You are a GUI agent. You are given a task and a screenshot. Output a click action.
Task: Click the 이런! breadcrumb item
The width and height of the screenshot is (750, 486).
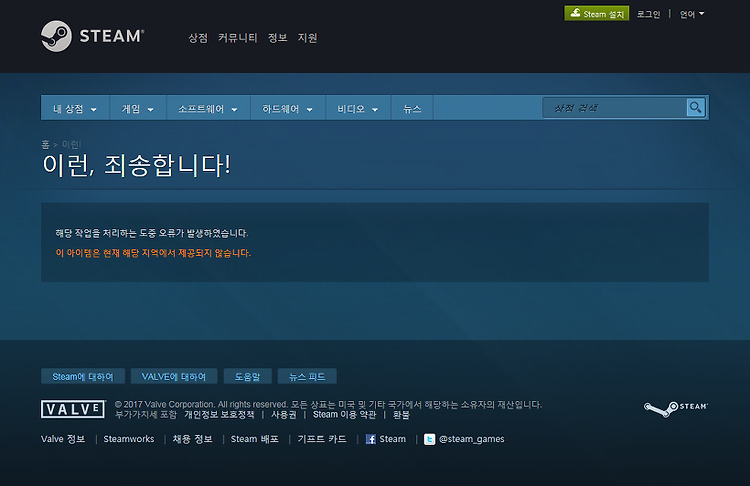point(71,144)
